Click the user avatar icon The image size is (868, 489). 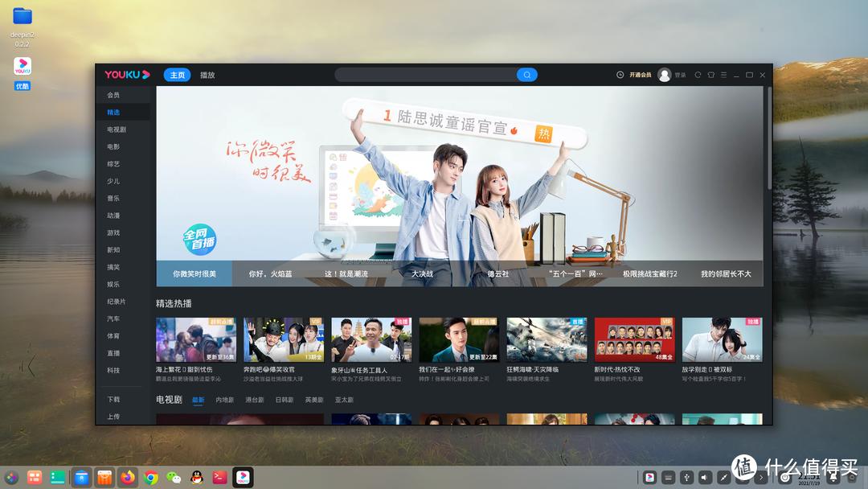point(665,74)
